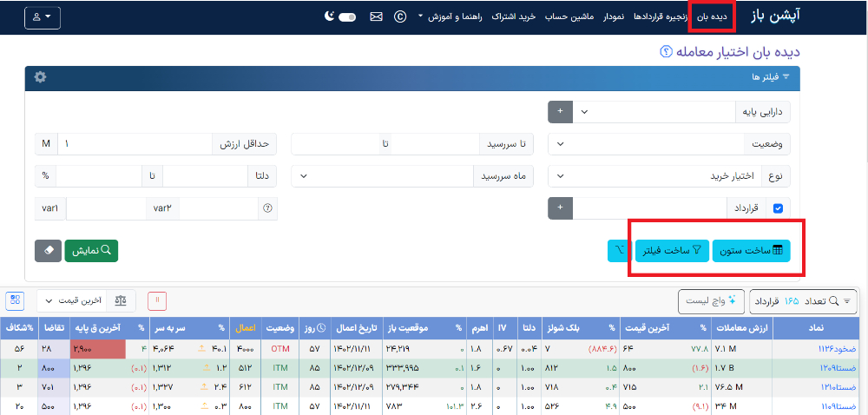
Task: Click plus button beside قرارداد field
Action: coord(560,208)
